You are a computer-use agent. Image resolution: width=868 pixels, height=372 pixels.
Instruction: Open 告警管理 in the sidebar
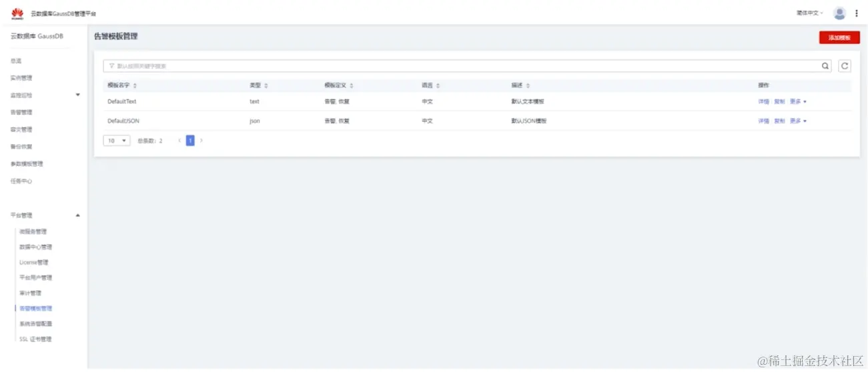[21, 112]
